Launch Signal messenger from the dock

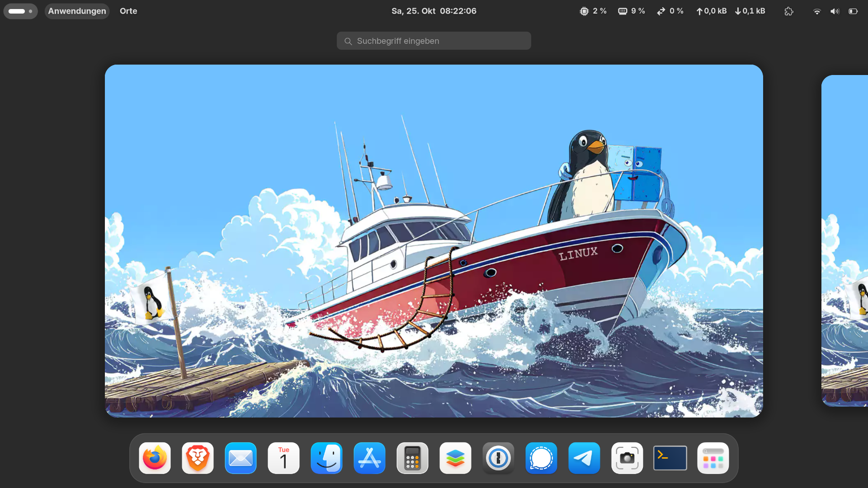click(541, 458)
